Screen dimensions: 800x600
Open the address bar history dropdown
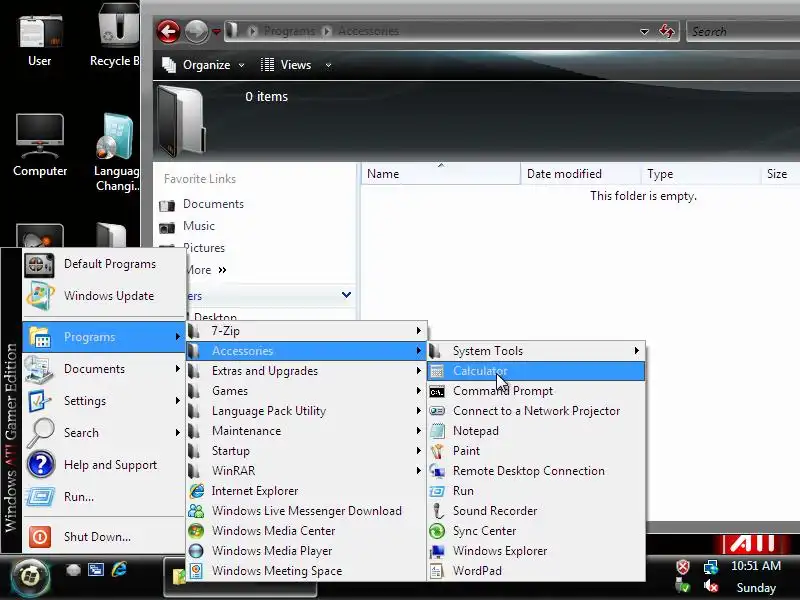coord(644,32)
